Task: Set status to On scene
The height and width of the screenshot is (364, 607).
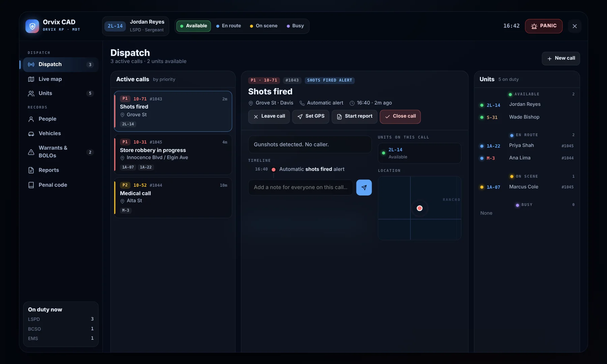Action: pos(263,26)
